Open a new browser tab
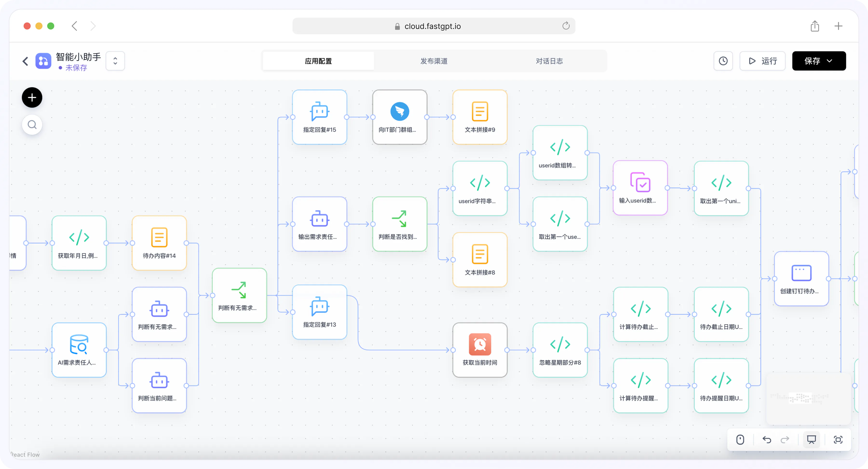Screen dimensions: 868x469 838,26
